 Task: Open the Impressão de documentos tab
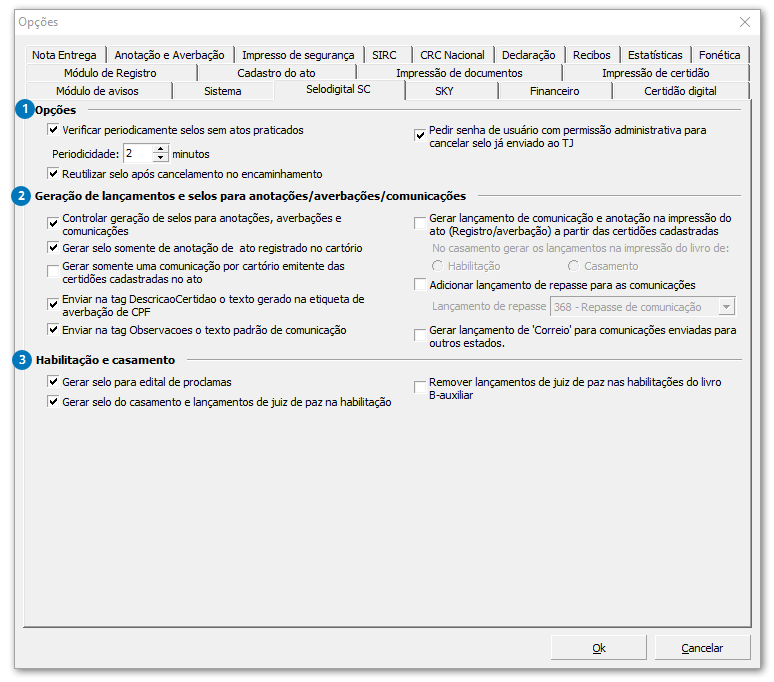459,73
